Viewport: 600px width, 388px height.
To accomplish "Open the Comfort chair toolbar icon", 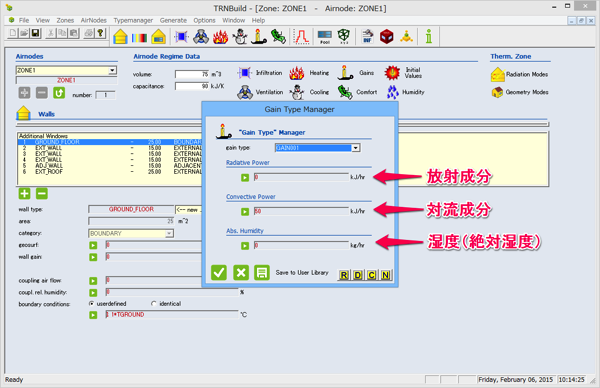I will (278, 37).
